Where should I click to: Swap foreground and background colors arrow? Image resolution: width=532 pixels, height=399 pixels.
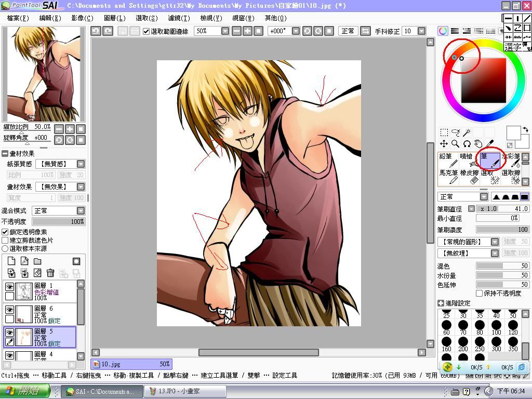tap(525, 129)
